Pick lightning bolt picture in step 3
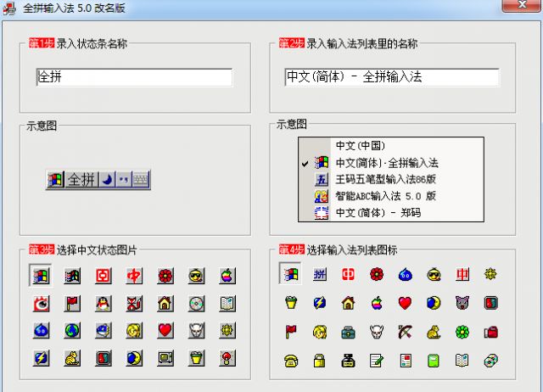 tap(41, 358)
